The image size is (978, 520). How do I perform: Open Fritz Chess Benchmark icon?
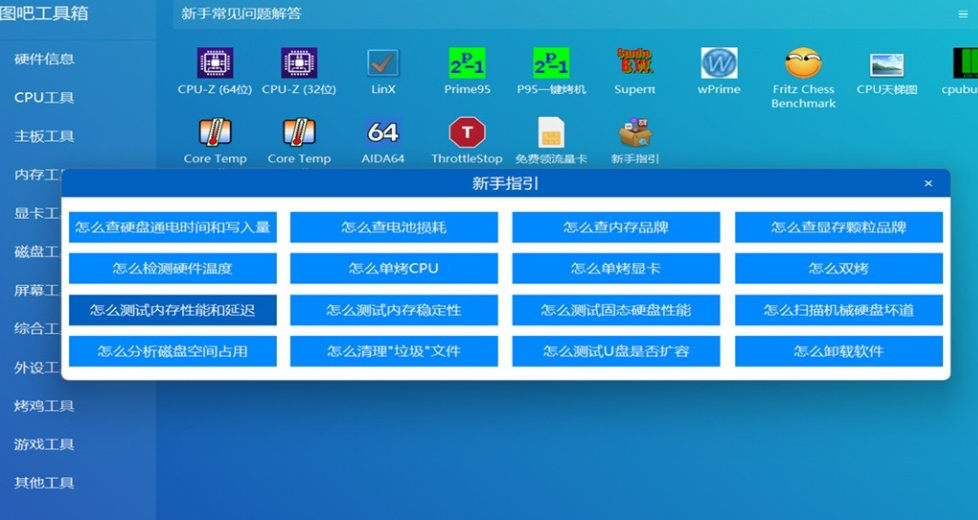[803, 63]
